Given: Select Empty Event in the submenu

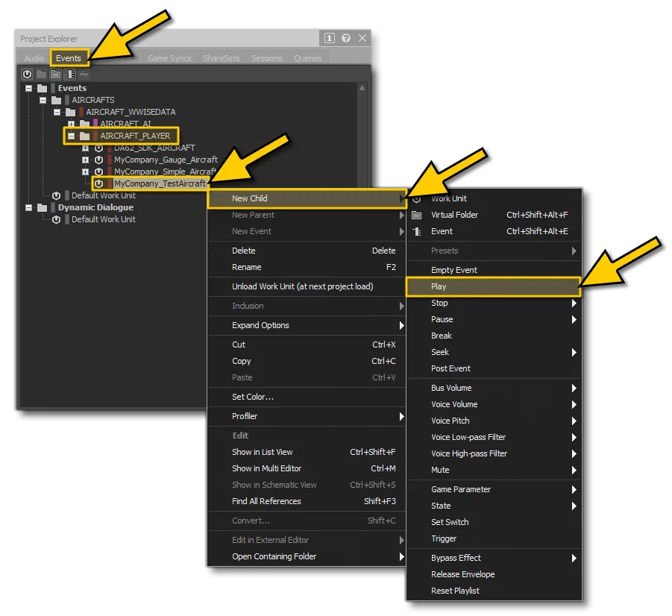Looking at the screenshot, I should coord(494,270).
